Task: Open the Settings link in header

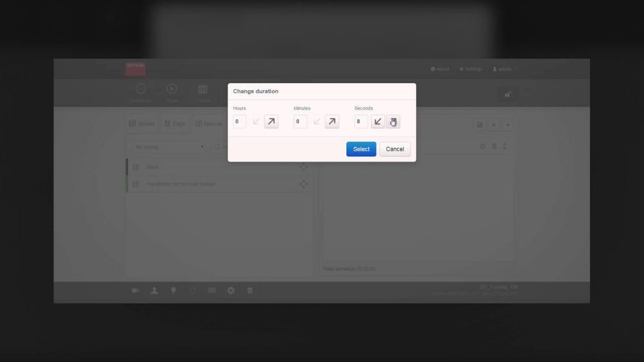Action: coord(471,69)
